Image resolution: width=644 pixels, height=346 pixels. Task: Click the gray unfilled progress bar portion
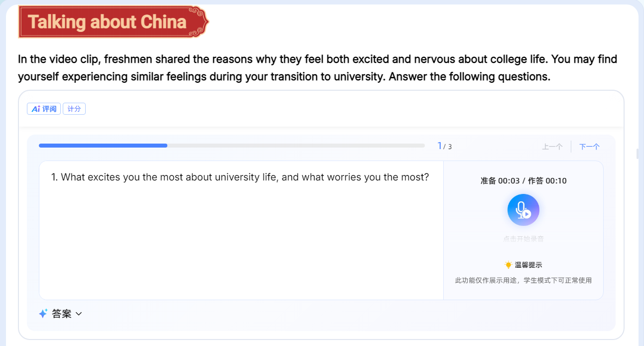click(x=296, y=146)
